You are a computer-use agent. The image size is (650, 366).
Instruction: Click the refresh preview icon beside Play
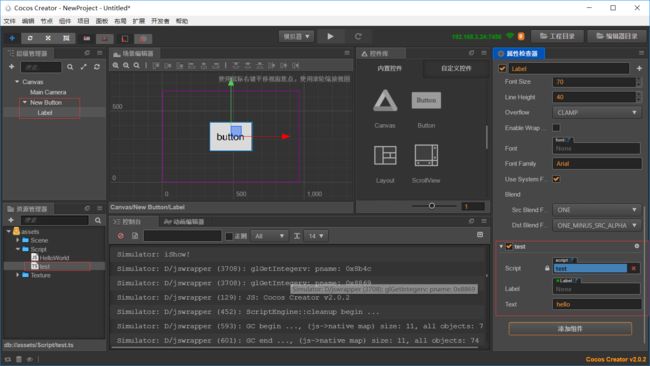point(358,36)
